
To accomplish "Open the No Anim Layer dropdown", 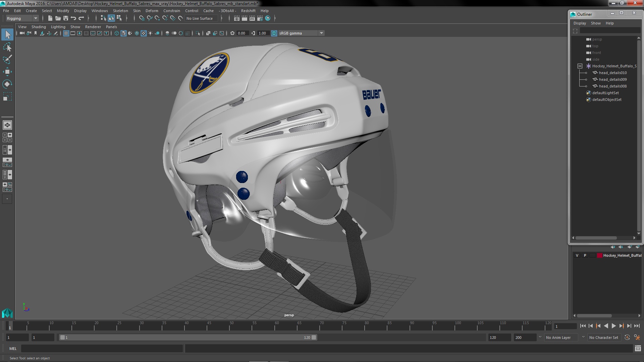I will [x=561, y=338].
